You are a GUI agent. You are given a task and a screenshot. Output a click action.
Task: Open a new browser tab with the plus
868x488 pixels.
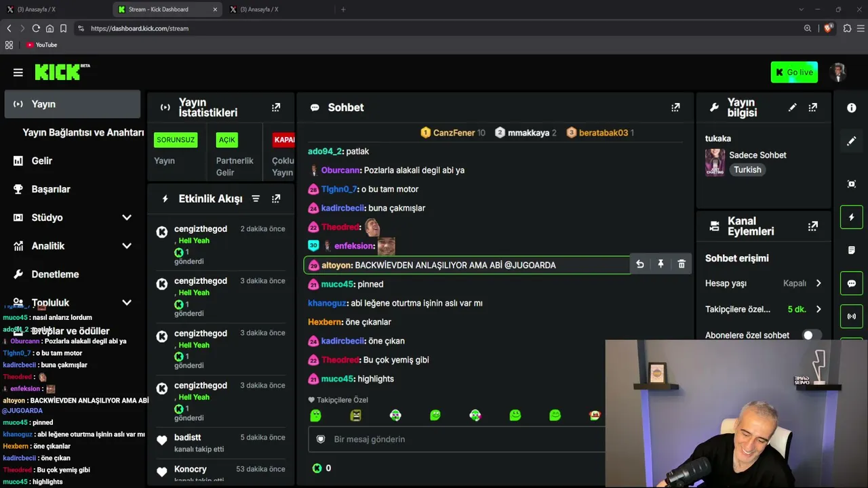pos(343,9)
